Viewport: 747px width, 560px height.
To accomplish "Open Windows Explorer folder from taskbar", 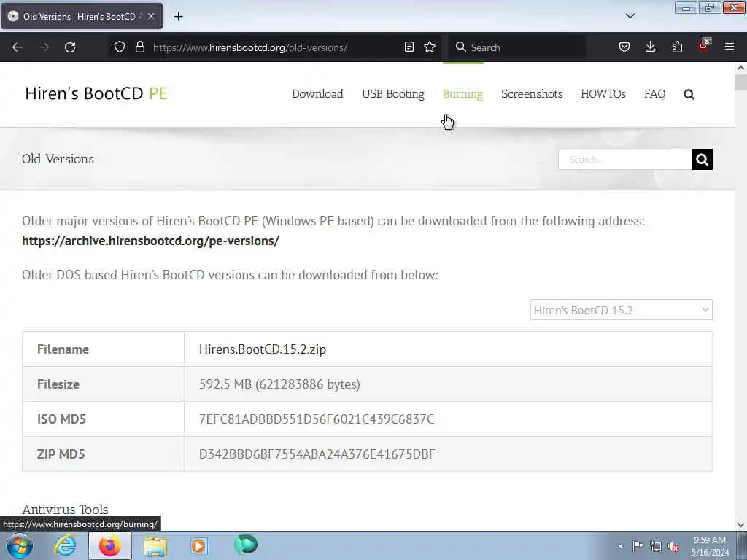I will coord(155,545).
